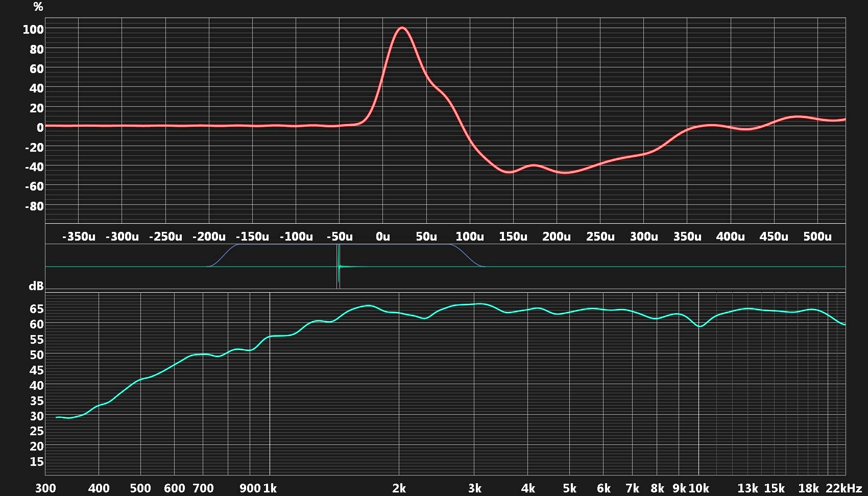Click the '-40' value on the percent axis
The height and width of the screenshot is (496, 868).
pyautogui.click(x=34, y=167)
